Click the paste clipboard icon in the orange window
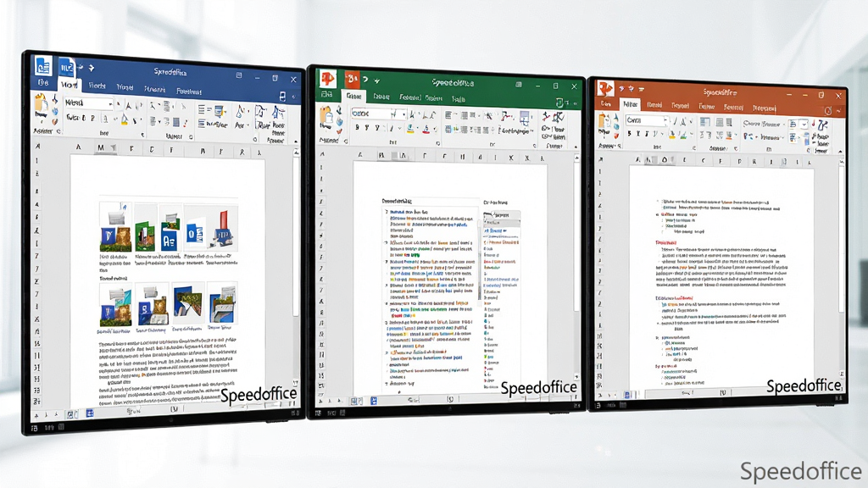 [x=604, y=122]
